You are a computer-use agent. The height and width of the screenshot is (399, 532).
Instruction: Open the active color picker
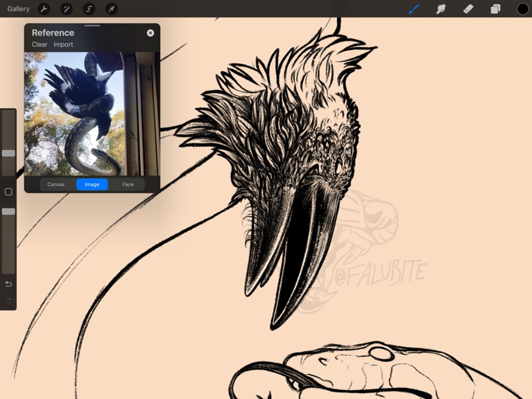pyautogui.click(x=522, y=9)
